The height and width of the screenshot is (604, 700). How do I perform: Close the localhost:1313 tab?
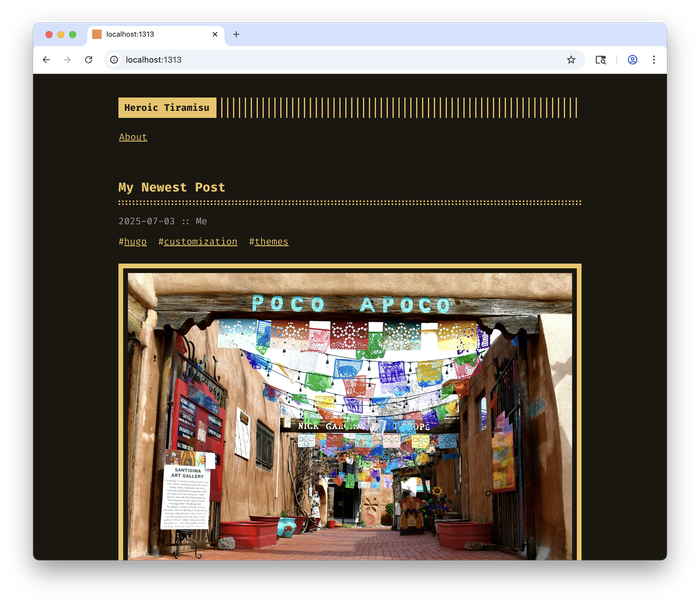click(214, 34)
